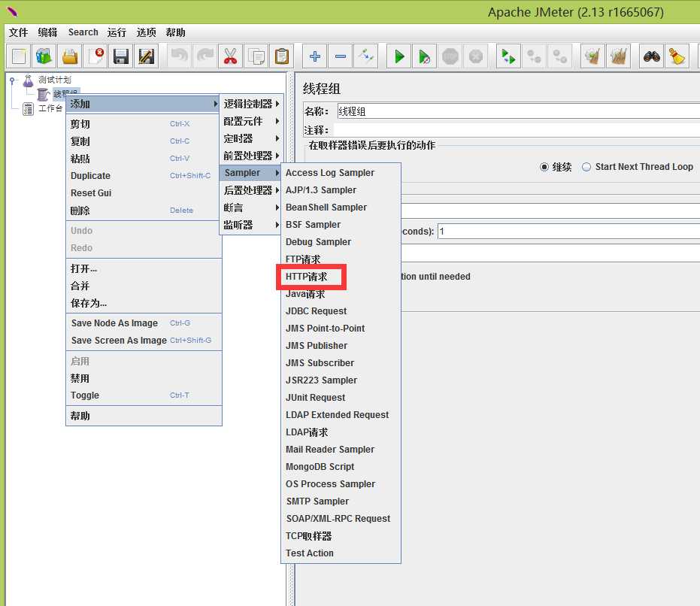Click the Close test plan icon

pos(95,56)
